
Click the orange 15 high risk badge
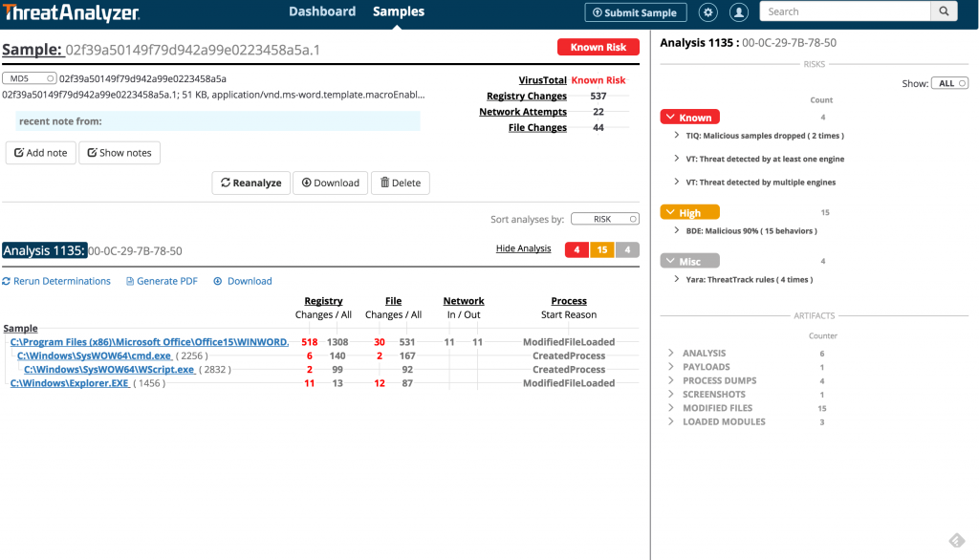tap(601, 250)
